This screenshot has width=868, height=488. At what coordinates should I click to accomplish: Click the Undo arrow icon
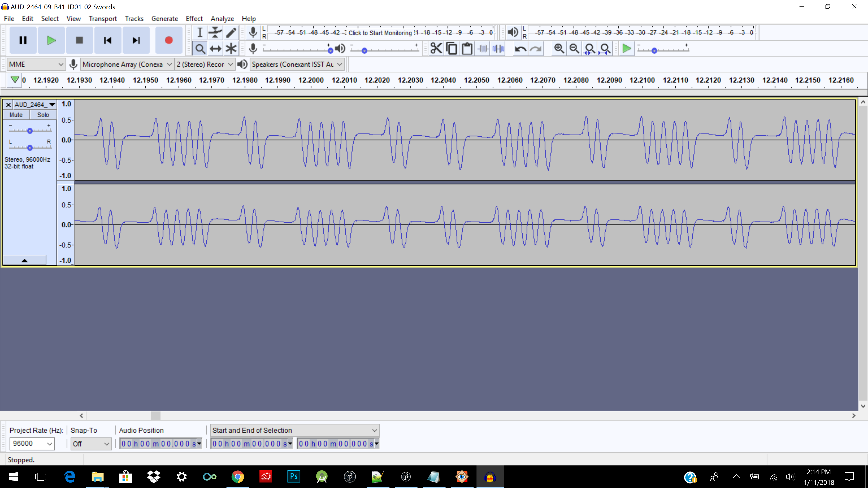520,49
